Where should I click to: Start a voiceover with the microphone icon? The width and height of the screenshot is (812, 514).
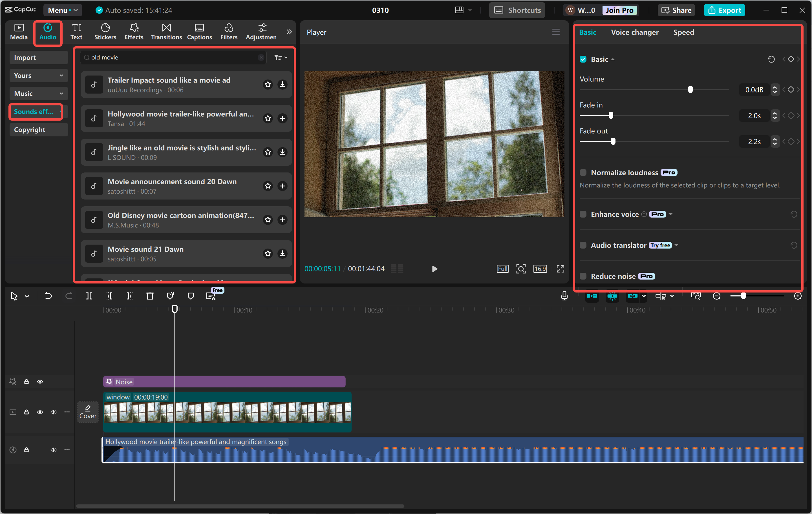click(564, 296)
